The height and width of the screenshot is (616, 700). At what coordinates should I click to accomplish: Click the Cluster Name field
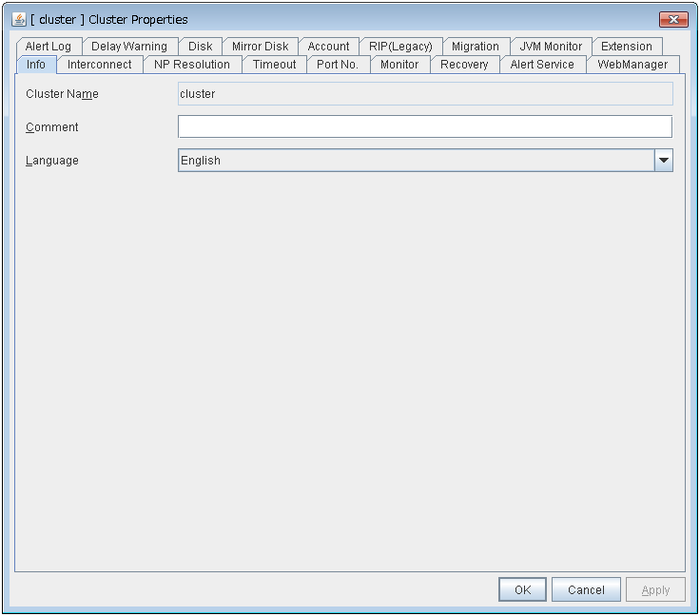(425, 94)
